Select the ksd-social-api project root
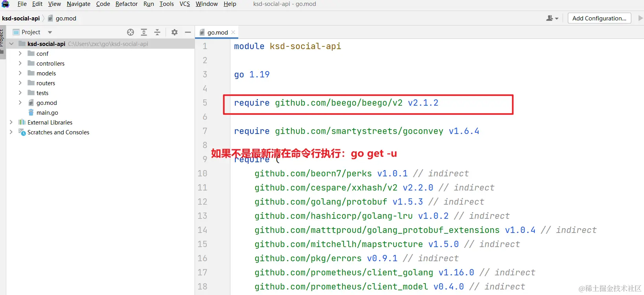This screenshot has width=644, height=295. [x=46, y=44]
